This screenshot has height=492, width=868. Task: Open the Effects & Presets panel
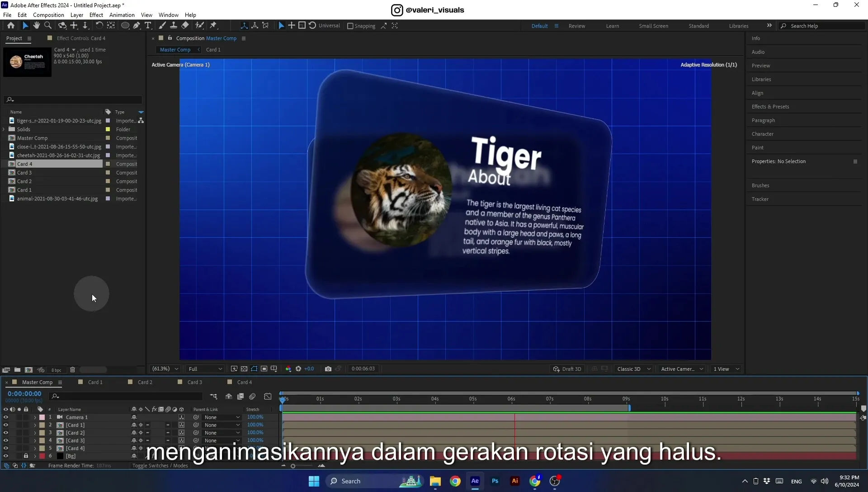770,107
